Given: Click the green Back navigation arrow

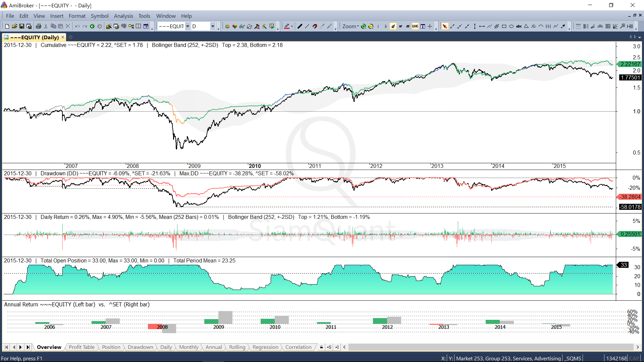Looking at the screenshot, I should [x=92, y=26].
